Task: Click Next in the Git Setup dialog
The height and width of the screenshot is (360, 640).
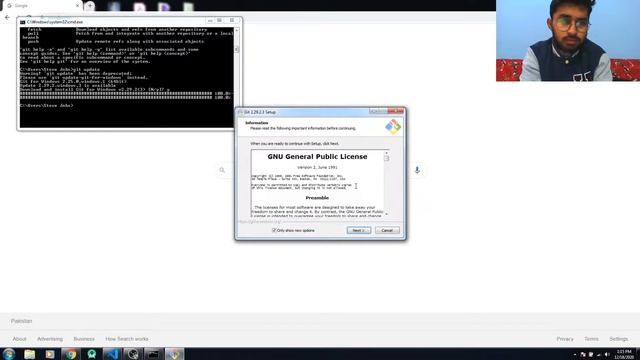Action: 359,231
